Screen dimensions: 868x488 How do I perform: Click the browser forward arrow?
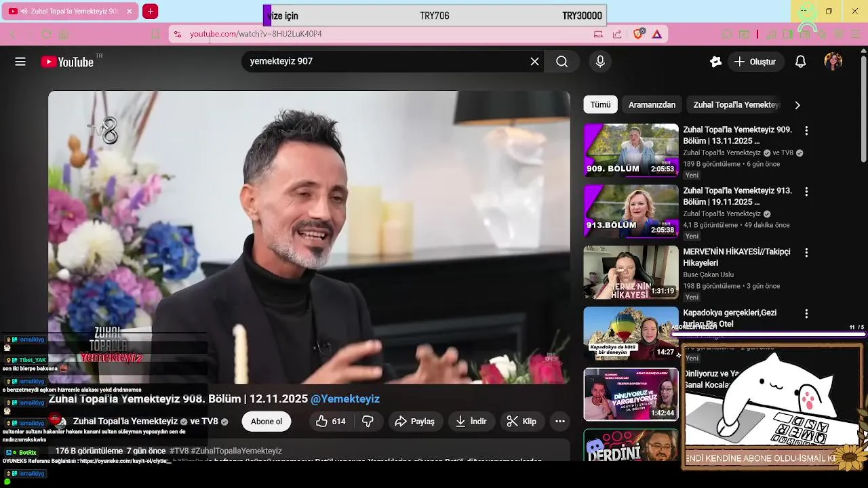point(29,34)
